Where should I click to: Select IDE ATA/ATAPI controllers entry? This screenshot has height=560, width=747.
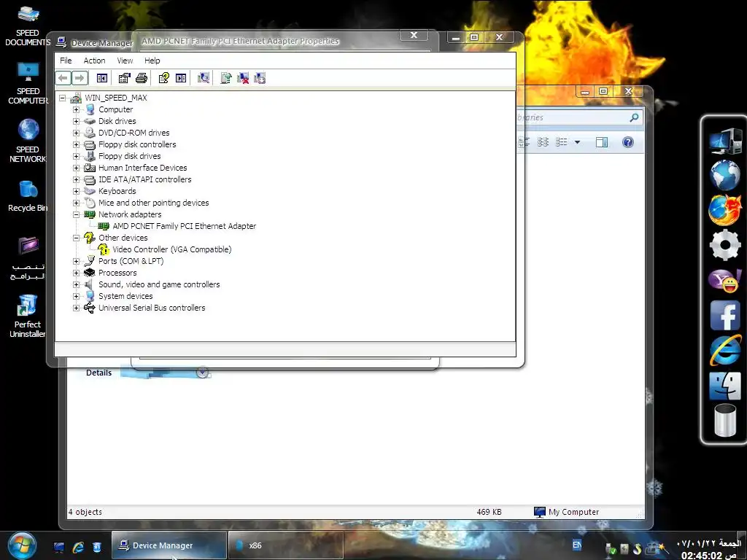pyautogui.click(x=145, y=179)
